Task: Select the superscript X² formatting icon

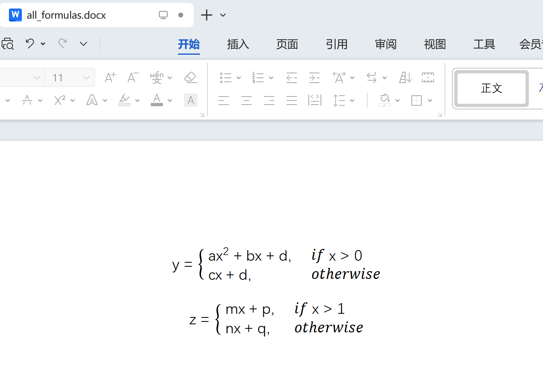Action: click(60, 100)
